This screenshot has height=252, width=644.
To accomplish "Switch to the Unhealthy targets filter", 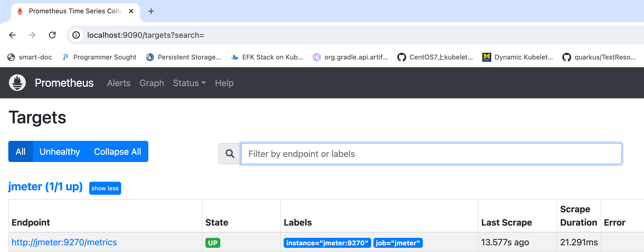I will click(60, 152).
